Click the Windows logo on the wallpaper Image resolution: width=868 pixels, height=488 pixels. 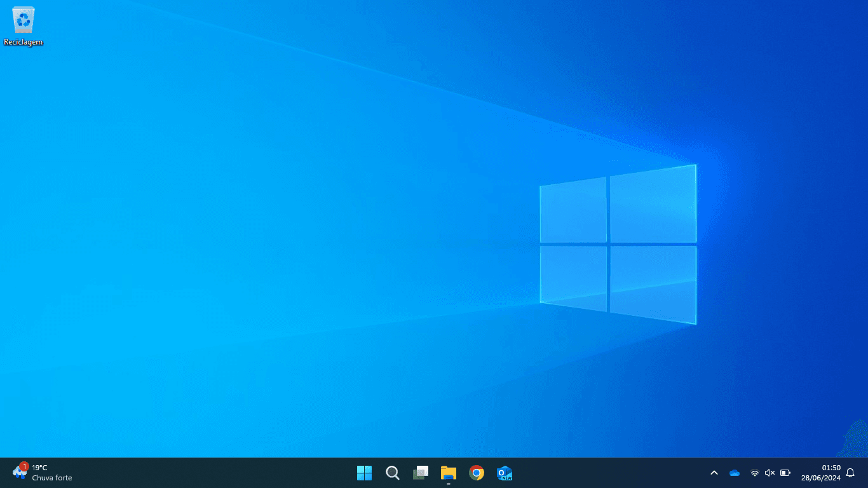(618, 244)
